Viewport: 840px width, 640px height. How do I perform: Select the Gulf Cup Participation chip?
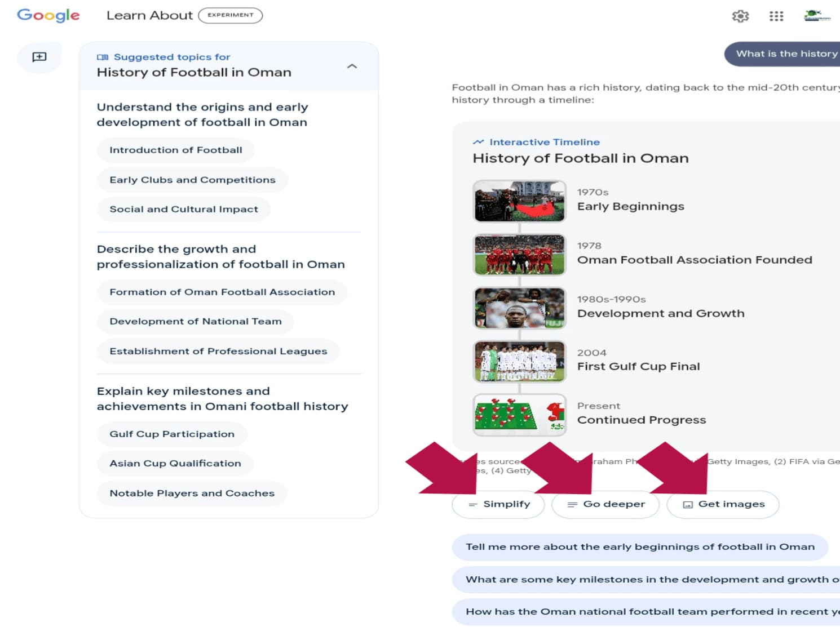[x=172, y=434]
